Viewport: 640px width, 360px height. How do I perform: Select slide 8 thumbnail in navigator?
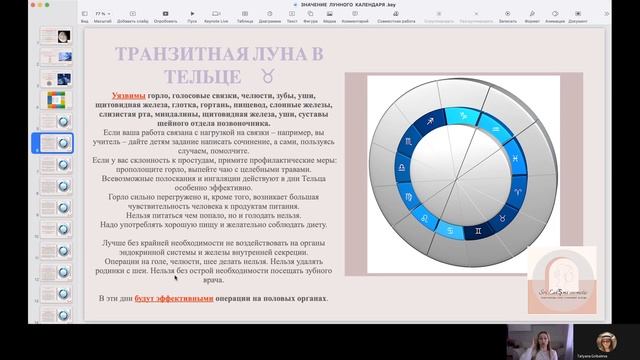coord(56,186)
